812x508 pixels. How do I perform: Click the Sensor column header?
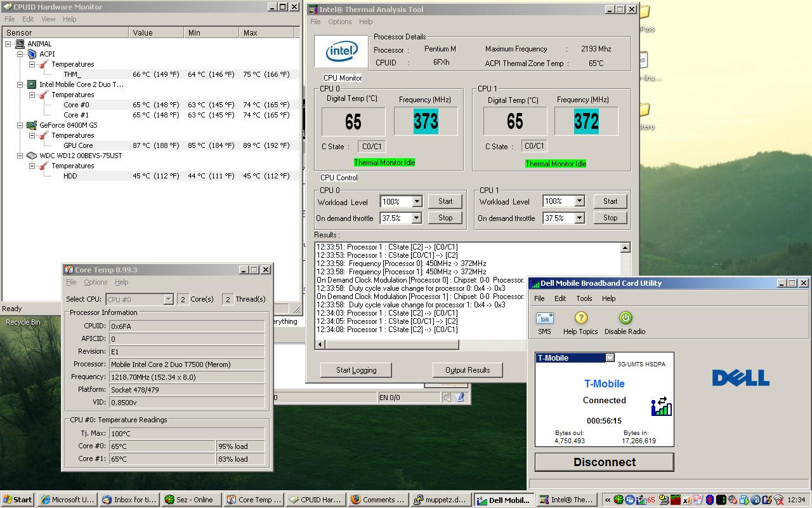point(65,32)
